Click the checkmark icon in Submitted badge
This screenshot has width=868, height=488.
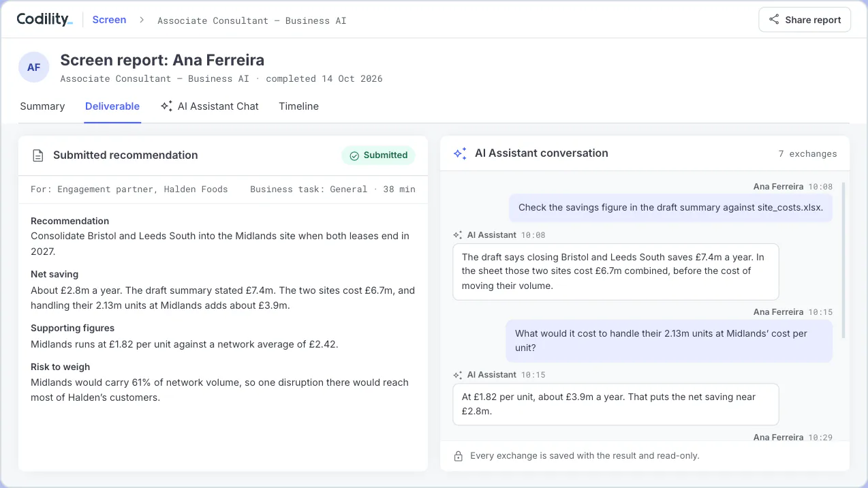[x=354, y=155]
